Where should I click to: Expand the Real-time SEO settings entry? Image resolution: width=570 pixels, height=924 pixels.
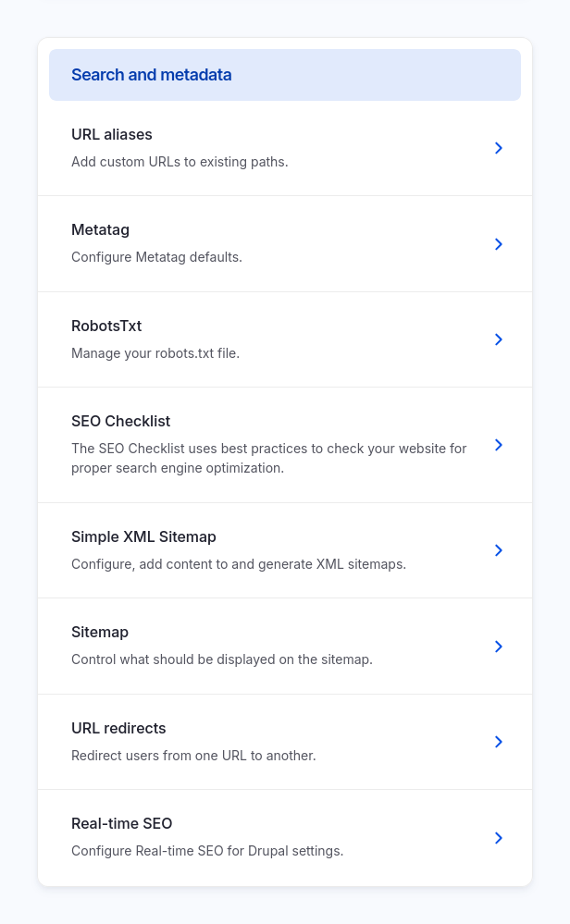(121, 823)
